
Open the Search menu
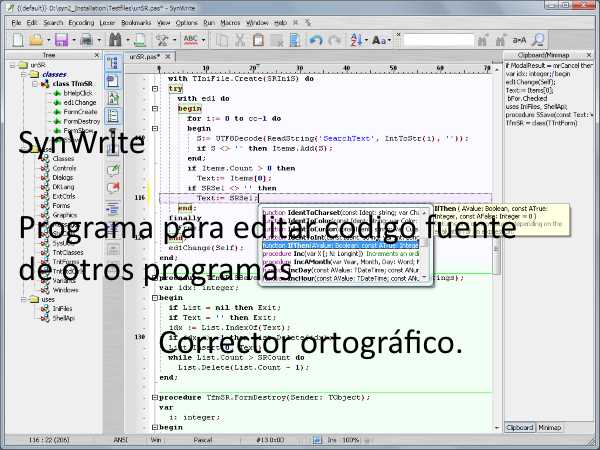53,23
